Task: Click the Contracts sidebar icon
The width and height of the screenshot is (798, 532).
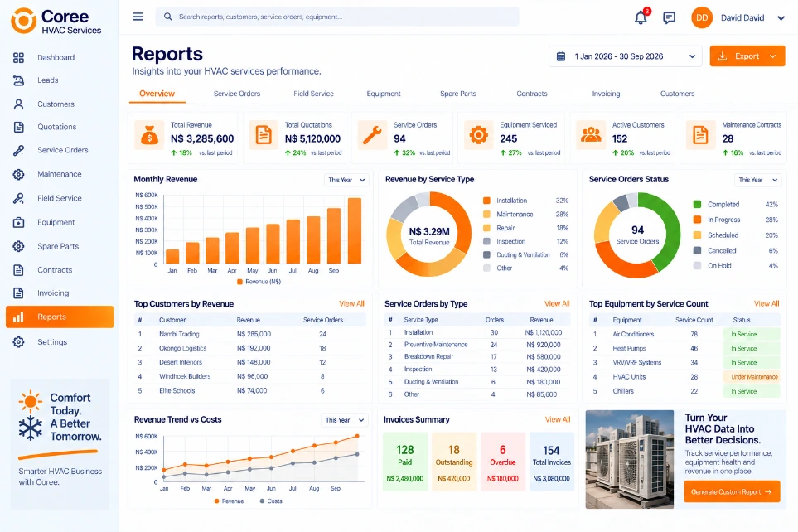Action: pos(18,270)
